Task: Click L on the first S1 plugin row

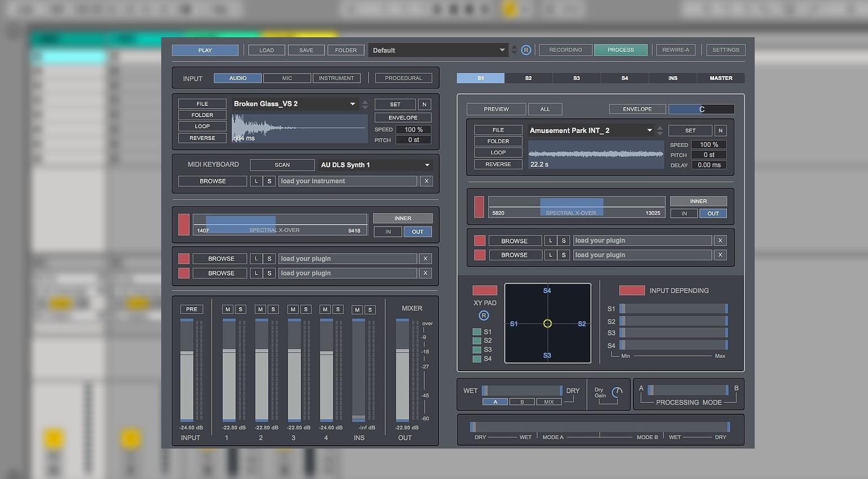Action: pos(551,241)
